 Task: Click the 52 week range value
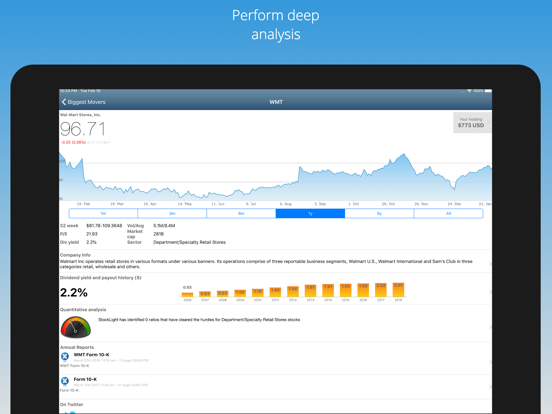(x=104, y=226)
